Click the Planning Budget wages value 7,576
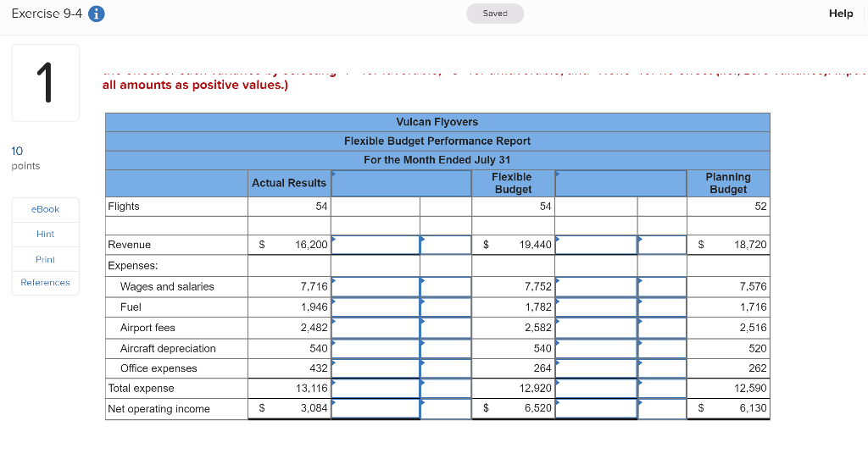This screenshot has width=868, height=470. [753, 286]
